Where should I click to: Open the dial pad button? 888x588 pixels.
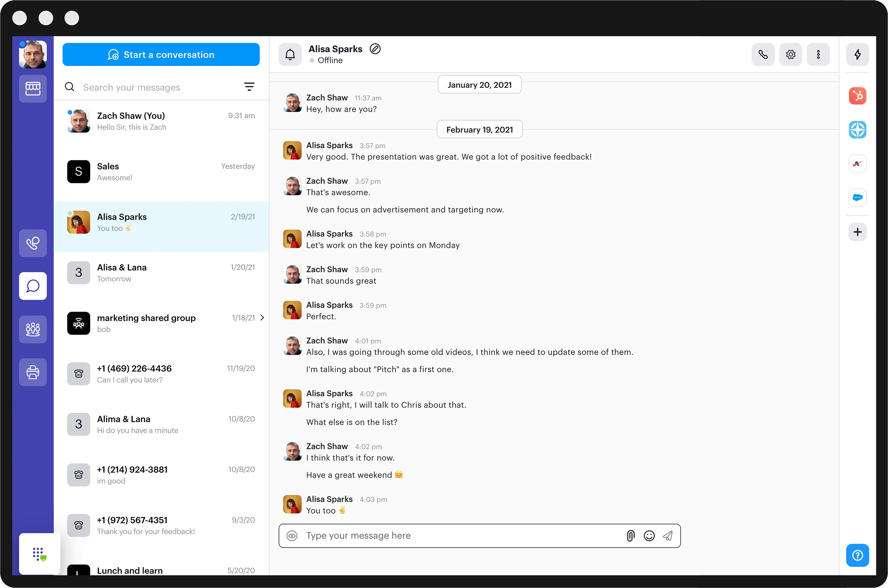tap(40, 554)
